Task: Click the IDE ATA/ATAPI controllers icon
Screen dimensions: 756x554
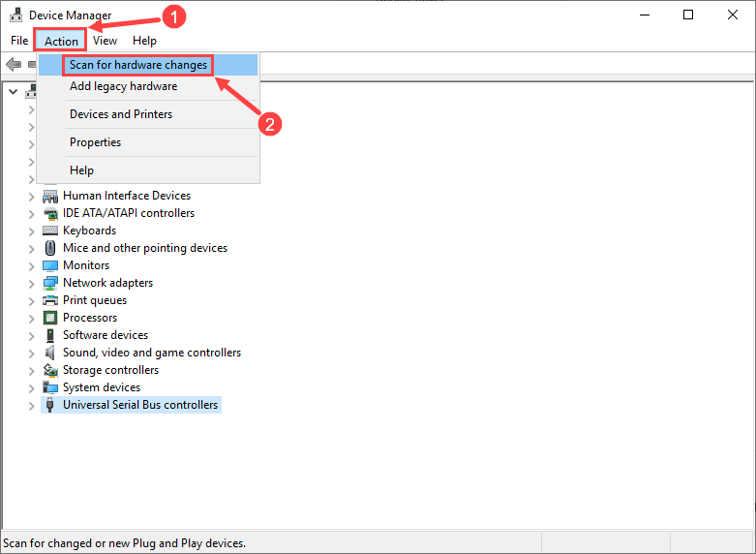Action: (50, 213)
